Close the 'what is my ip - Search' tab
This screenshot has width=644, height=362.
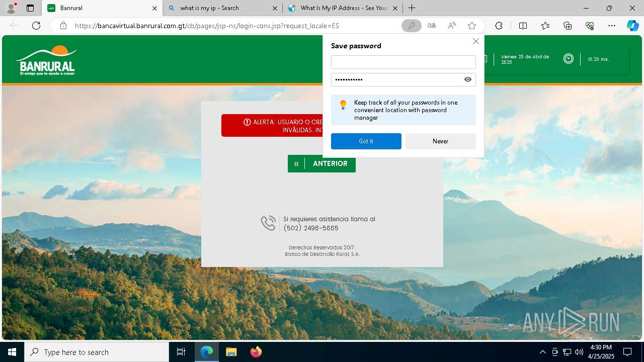click(x=275, y=8)
